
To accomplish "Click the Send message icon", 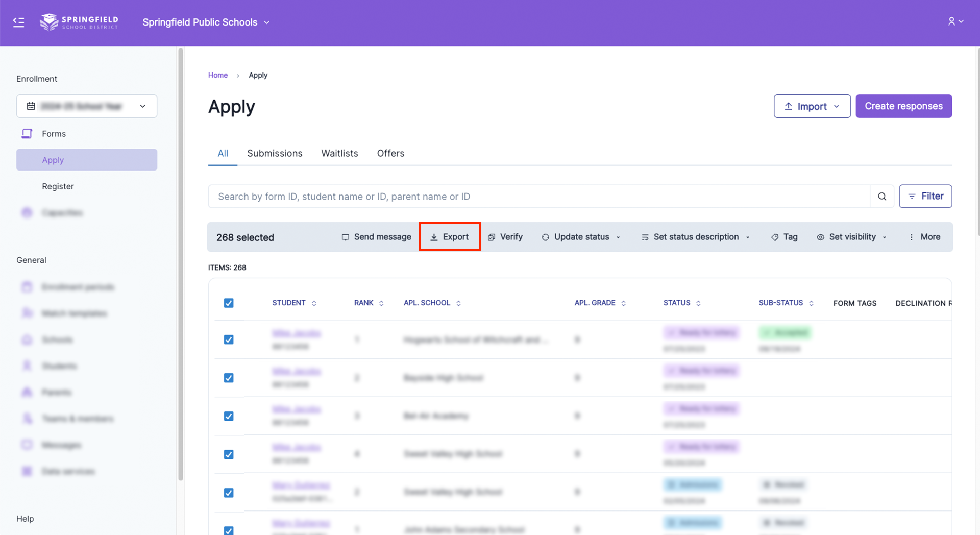I will [346, 237].
